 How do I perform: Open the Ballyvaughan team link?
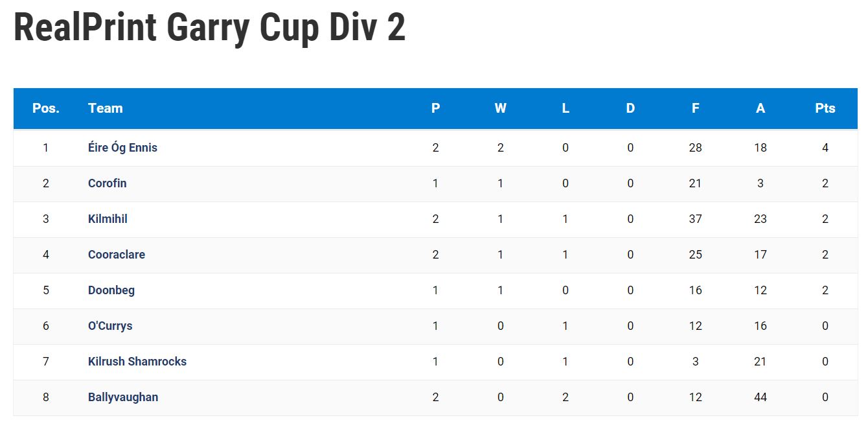[x=123, y=397]
